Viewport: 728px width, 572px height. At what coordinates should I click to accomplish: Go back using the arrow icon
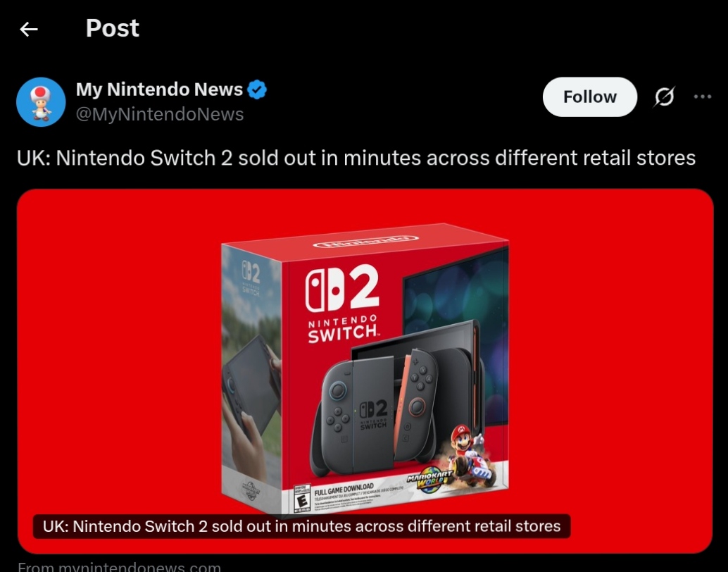29,30
